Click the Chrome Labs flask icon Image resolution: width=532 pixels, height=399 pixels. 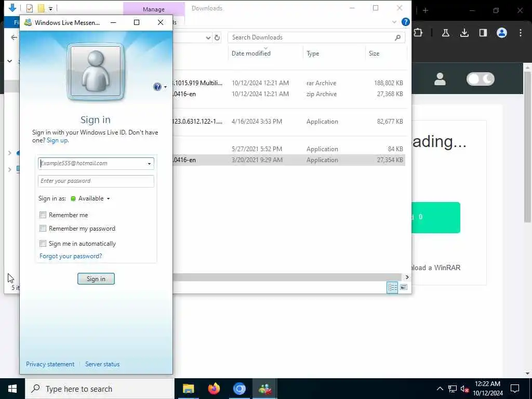click(x=446, y=33)
